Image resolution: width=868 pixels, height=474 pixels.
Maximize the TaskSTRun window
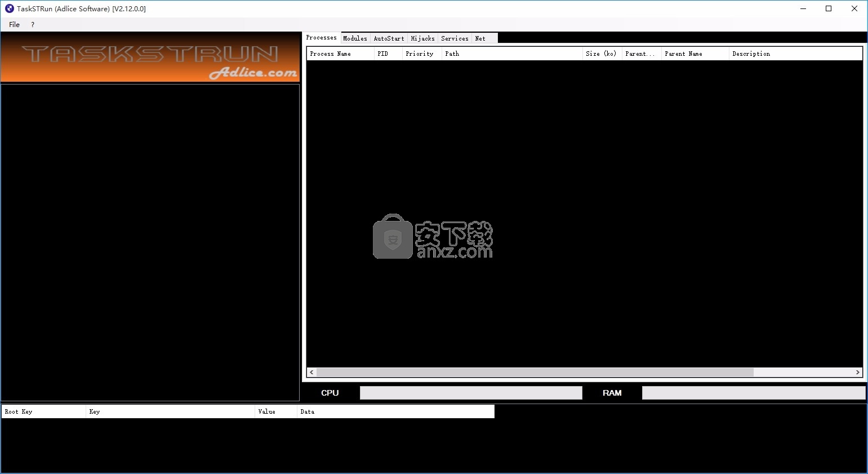pyautogui.click(x=829, y=8)
